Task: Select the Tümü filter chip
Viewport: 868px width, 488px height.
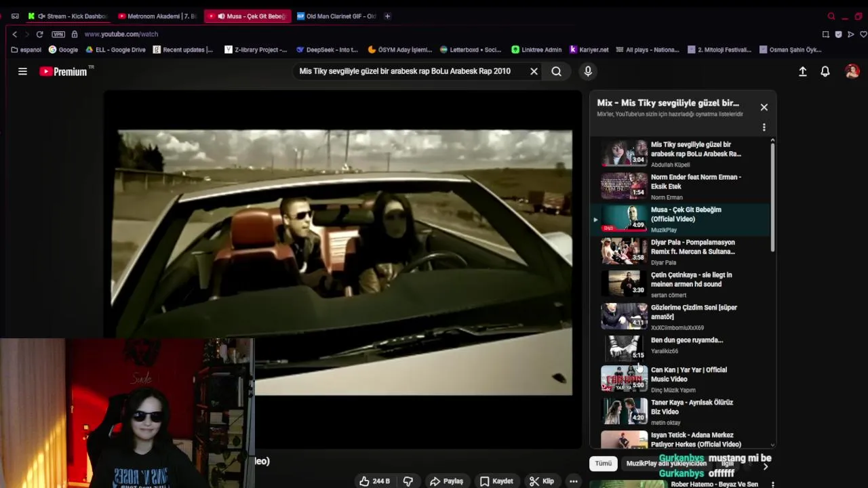Action: point(603,464)
